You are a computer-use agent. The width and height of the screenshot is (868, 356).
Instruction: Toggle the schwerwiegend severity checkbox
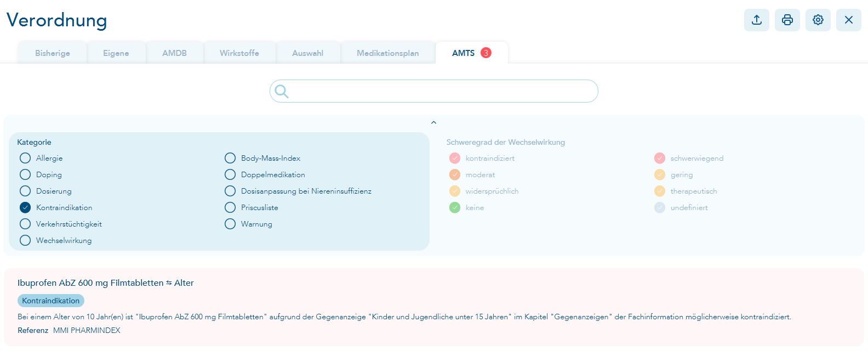point(660,158)
